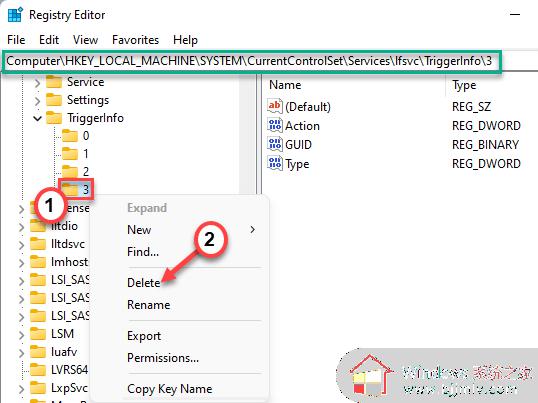Select the GUID binary value icon

[x=275, y=144]
